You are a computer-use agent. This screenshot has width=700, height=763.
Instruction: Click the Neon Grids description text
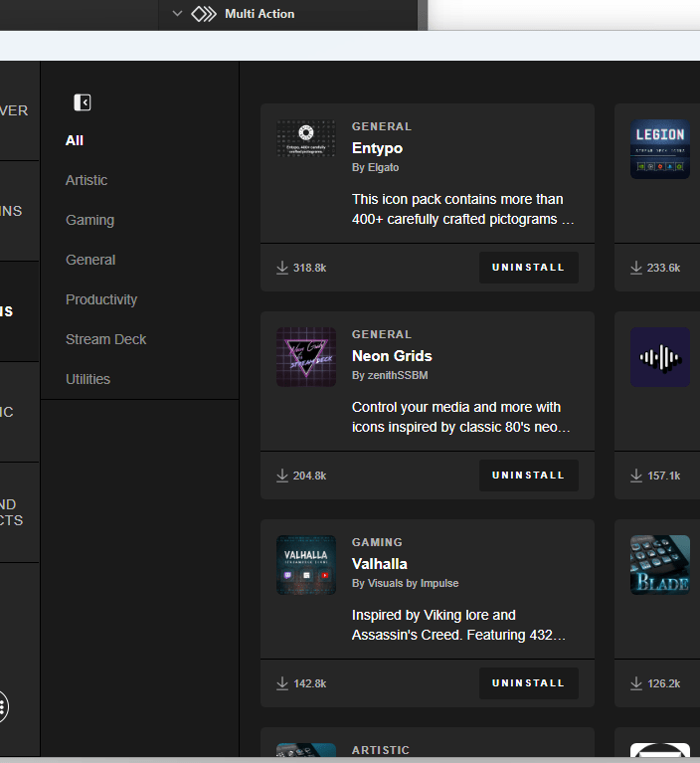460,417
